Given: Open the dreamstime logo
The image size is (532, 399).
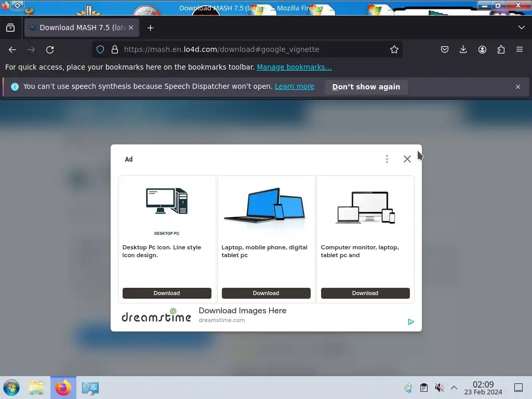Looking at the screenshot, I should tap(156, 316).
